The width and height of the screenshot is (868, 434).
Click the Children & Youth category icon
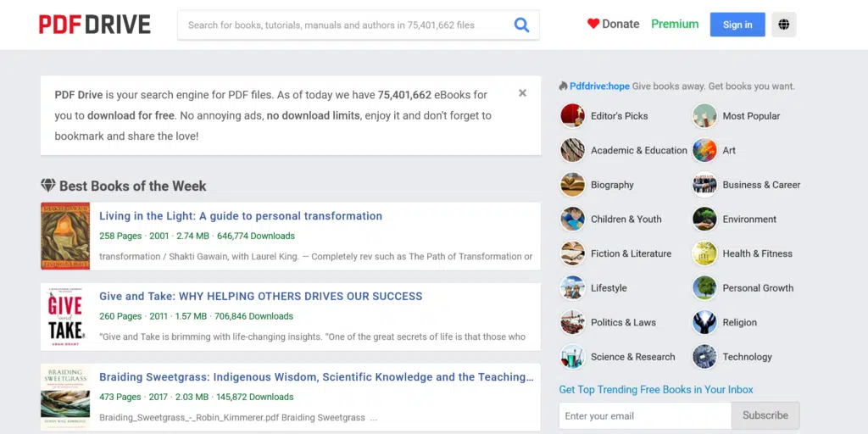(x=572, y=220)
